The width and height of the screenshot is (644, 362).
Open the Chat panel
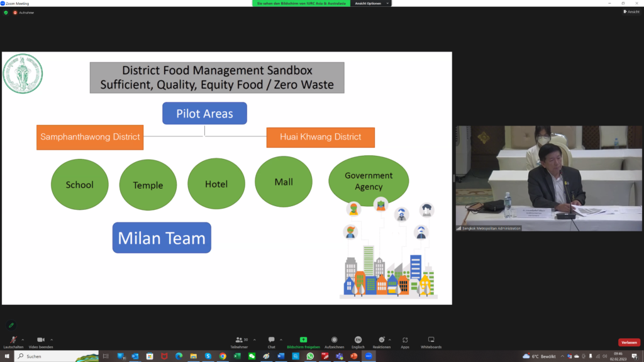(x=271, y=340)
